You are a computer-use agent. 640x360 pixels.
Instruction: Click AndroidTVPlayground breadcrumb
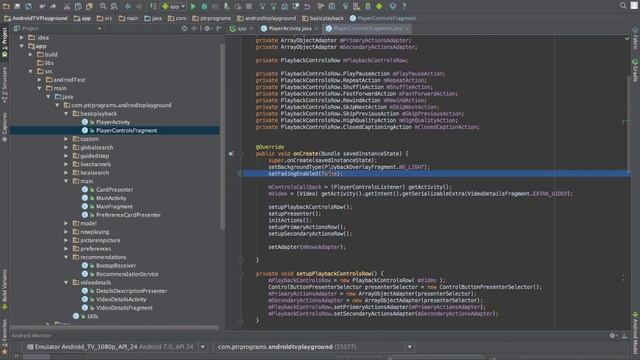36,18
